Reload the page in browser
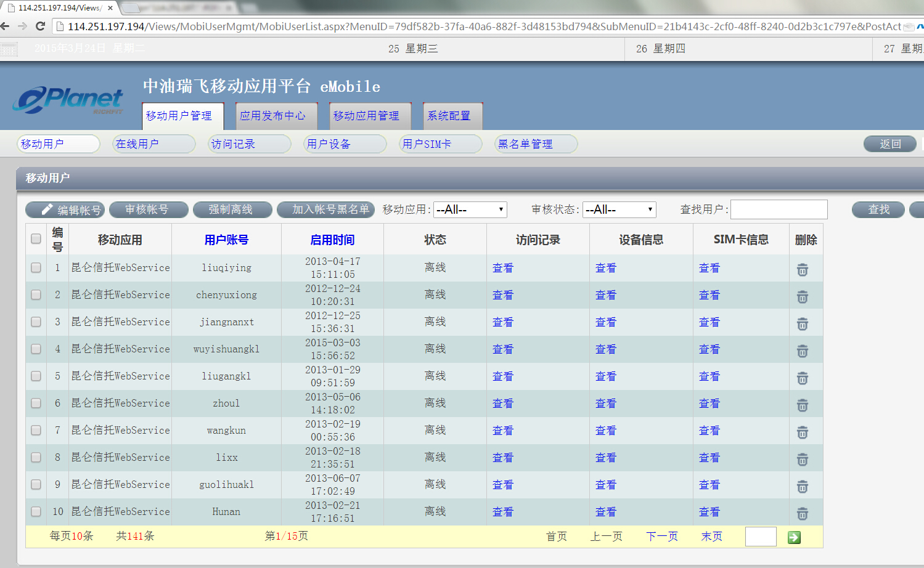924x568 pixels. (41, 26)
